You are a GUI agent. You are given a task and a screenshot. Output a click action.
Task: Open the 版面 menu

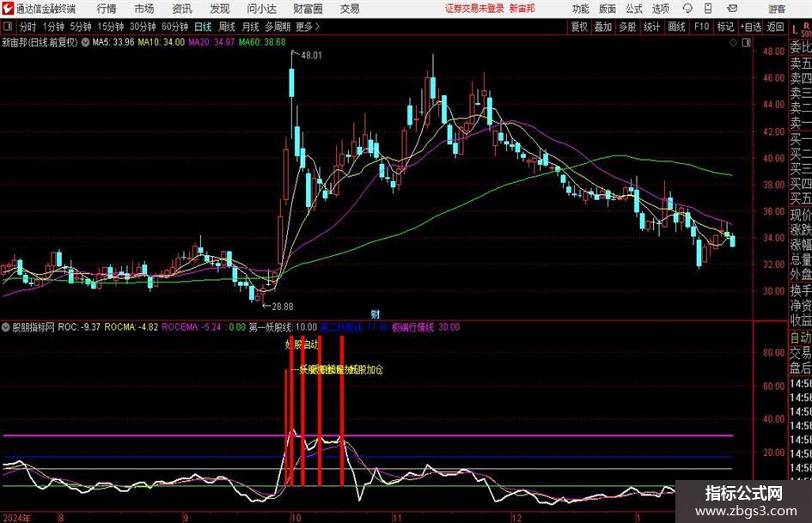607,9
